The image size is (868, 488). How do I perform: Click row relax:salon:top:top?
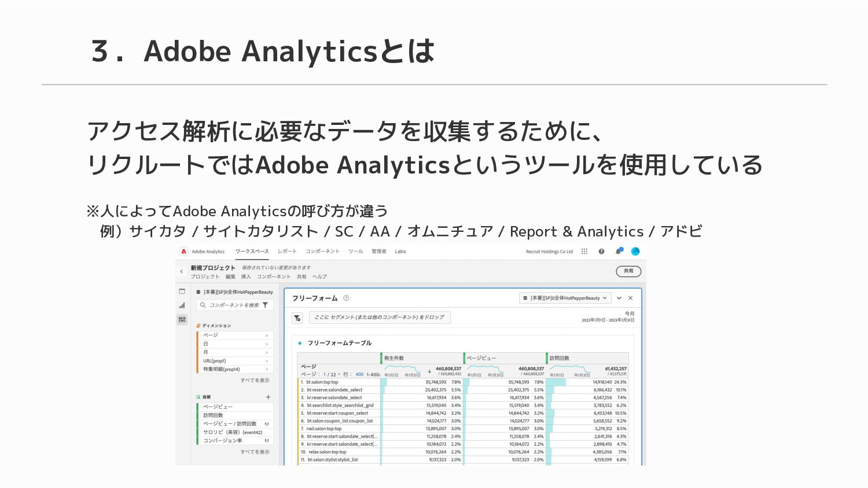(463, 452)
